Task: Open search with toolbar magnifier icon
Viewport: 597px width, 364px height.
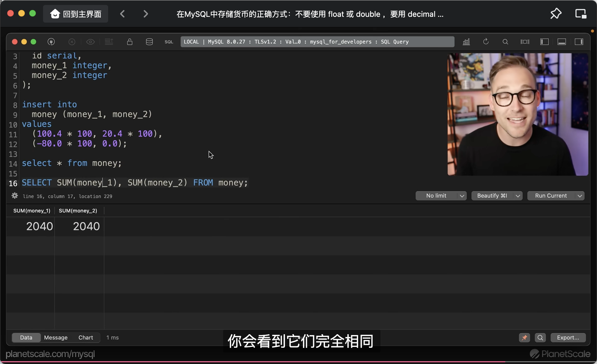Action: [505, 42]
